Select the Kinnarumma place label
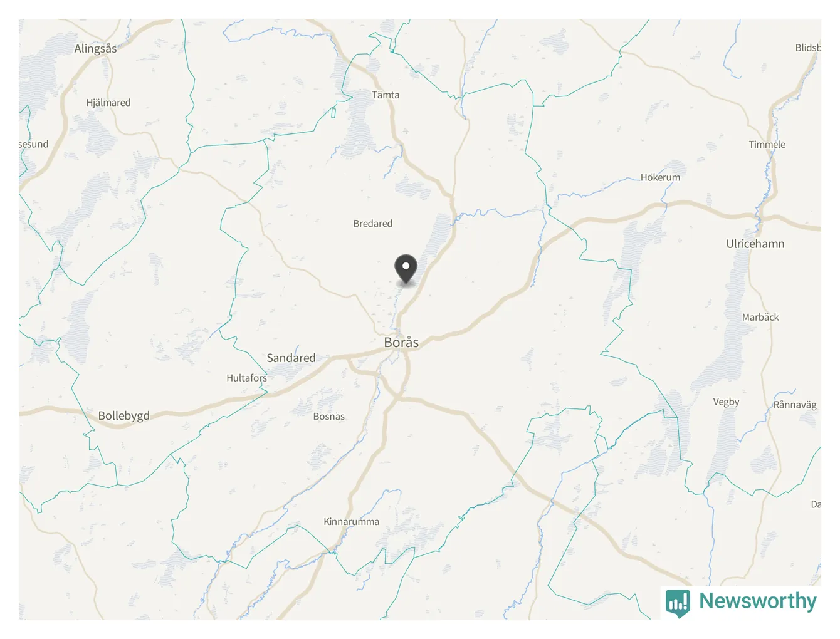Viewport: 840px width, 639px height. (x=351, y=521)
